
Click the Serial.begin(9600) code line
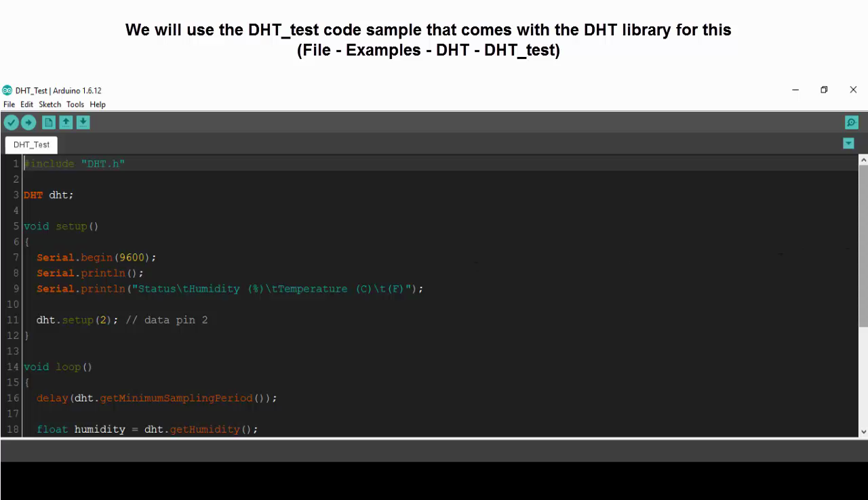click(x=96, y=257)
